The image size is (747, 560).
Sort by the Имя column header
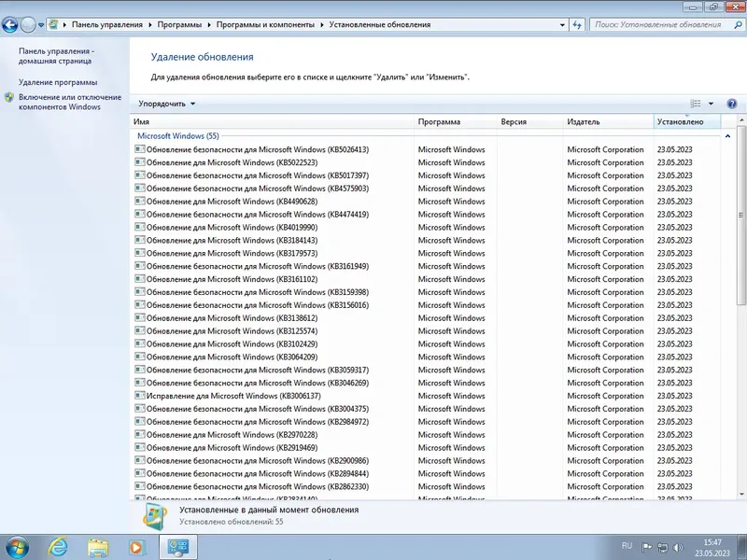272,122
